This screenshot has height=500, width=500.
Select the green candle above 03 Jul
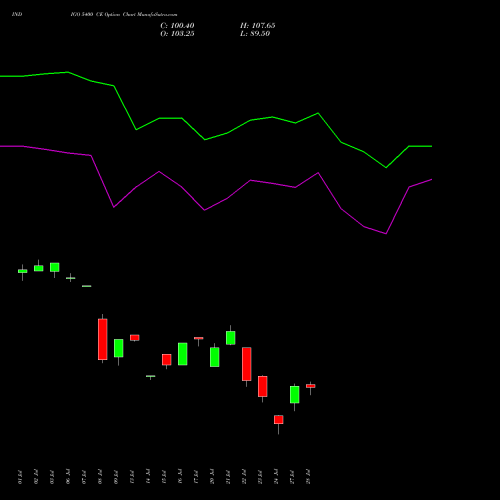pyautogui.click(x=55, y=267)
